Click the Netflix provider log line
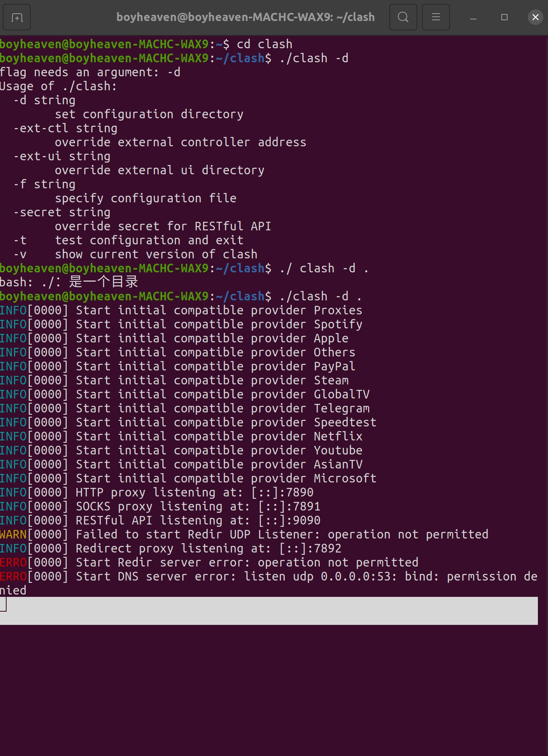Screen dimensions: 548x756 pyautogui.click(x=181, y=436)
